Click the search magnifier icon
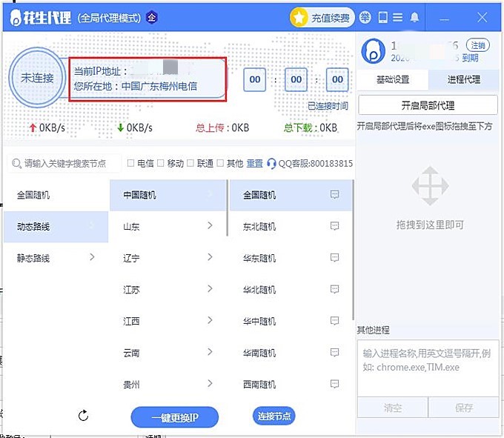Image resolution: width=504 pixels, height=438 pixels. click(x=16, y=163)
